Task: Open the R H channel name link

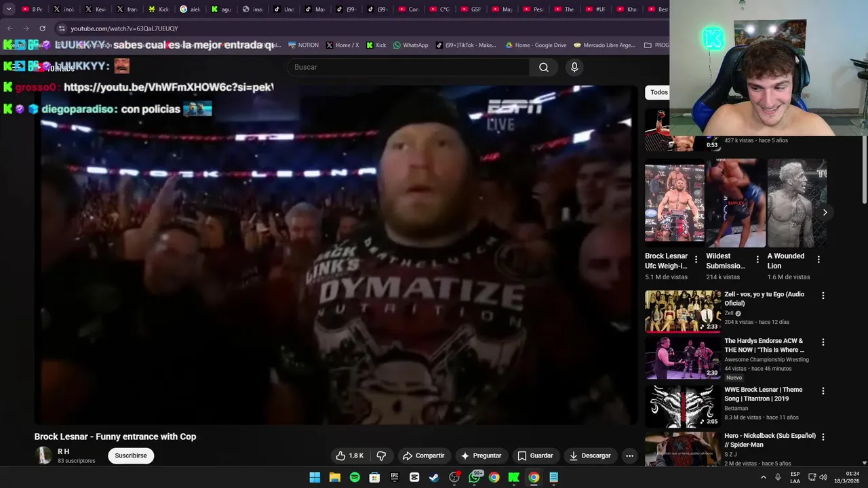Action: tap(64, 451)
